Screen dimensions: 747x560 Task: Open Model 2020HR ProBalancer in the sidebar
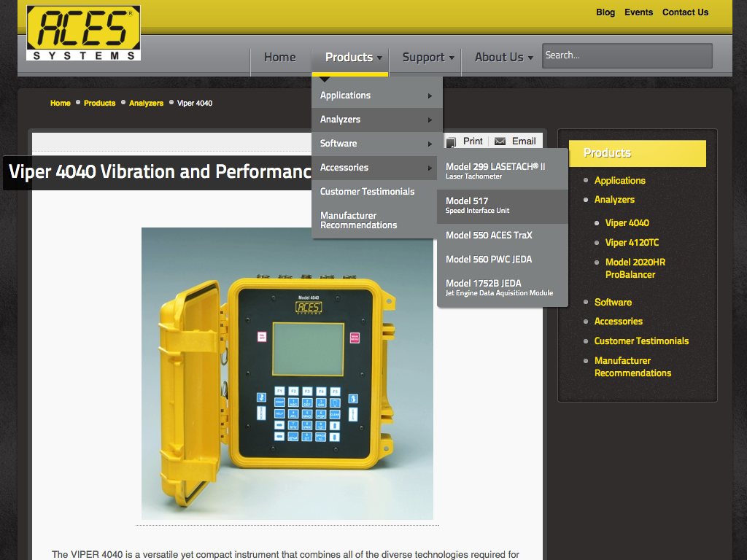[x=635, y=268]
